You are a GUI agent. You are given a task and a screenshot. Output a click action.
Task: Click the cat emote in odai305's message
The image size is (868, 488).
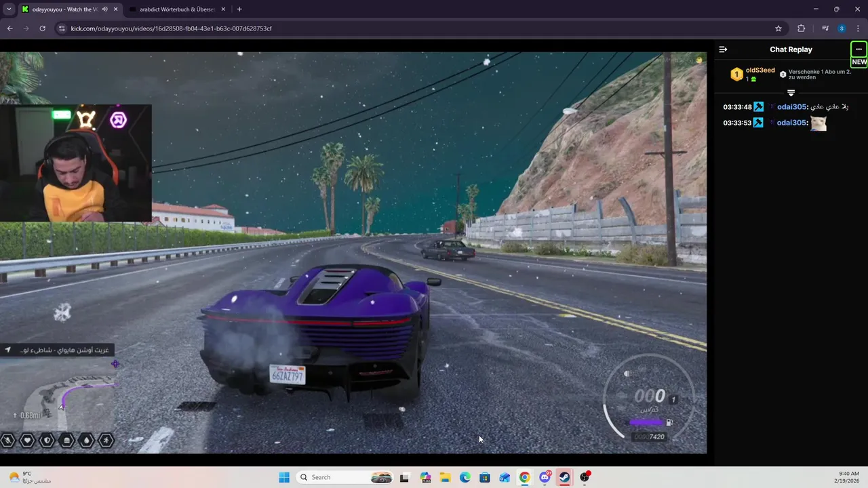pos(818,123)
